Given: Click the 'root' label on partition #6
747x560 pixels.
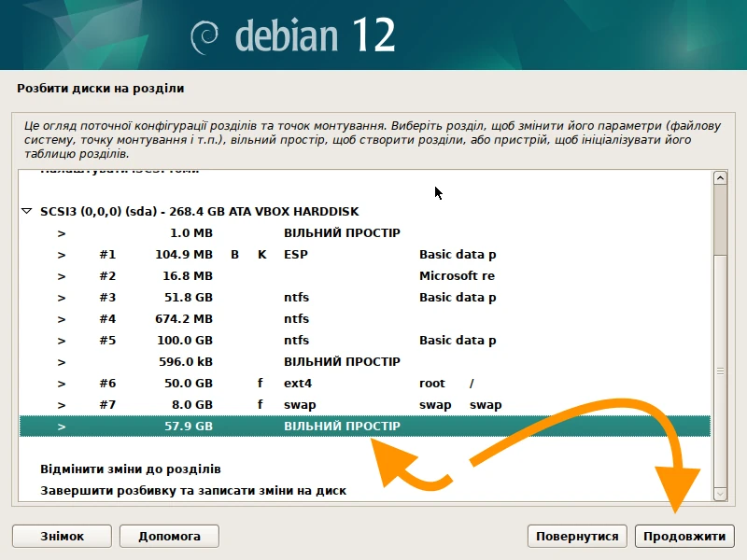Looking at the screenshot, I should point(432,384).
